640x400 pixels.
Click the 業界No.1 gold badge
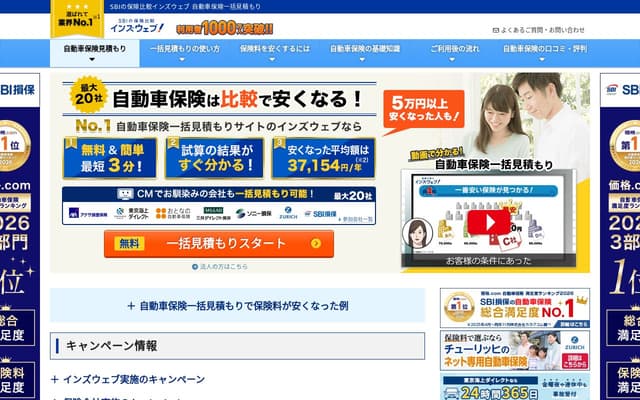[77, 19]
